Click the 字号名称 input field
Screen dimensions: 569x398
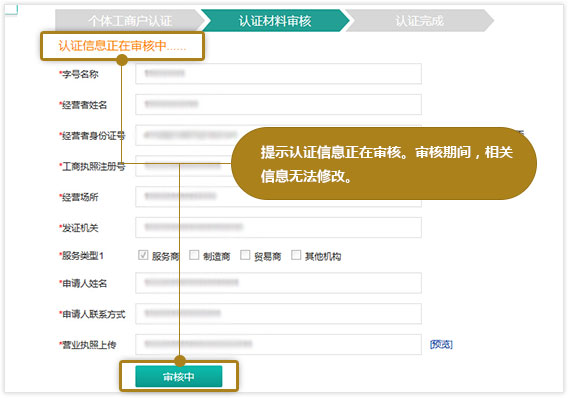click(278, 74)
